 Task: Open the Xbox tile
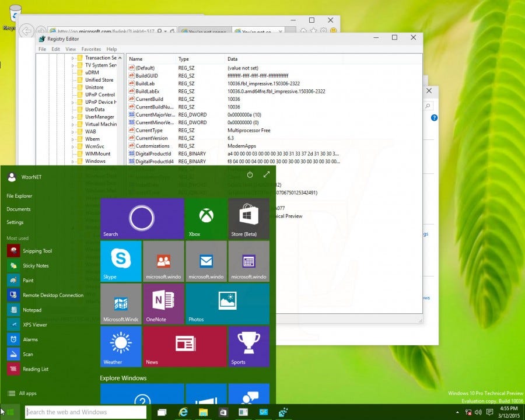tap(205, 218)
